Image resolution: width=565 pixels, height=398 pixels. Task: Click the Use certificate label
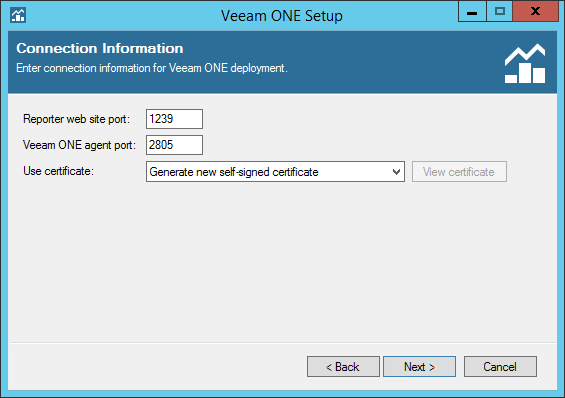58,171
